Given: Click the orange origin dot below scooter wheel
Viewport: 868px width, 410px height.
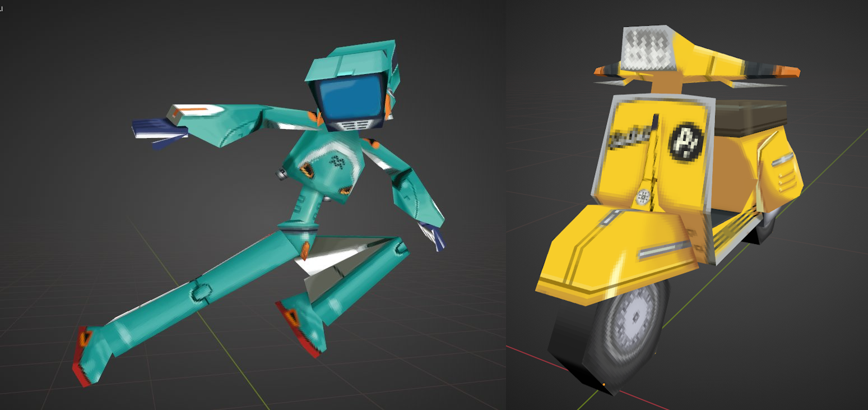Looking at the screenshot, I should [604, 385].
